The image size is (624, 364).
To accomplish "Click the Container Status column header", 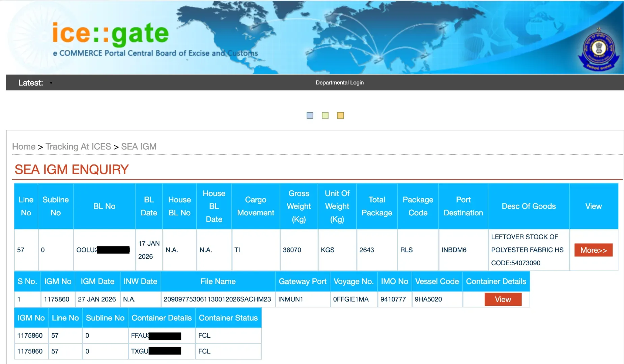I will click(x=228, y=318).
